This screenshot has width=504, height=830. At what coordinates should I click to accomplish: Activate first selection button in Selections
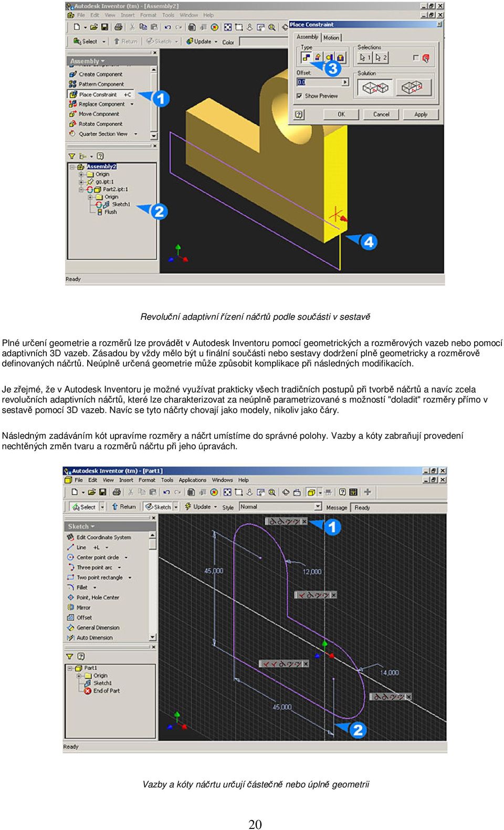click(x=365, y=58)
